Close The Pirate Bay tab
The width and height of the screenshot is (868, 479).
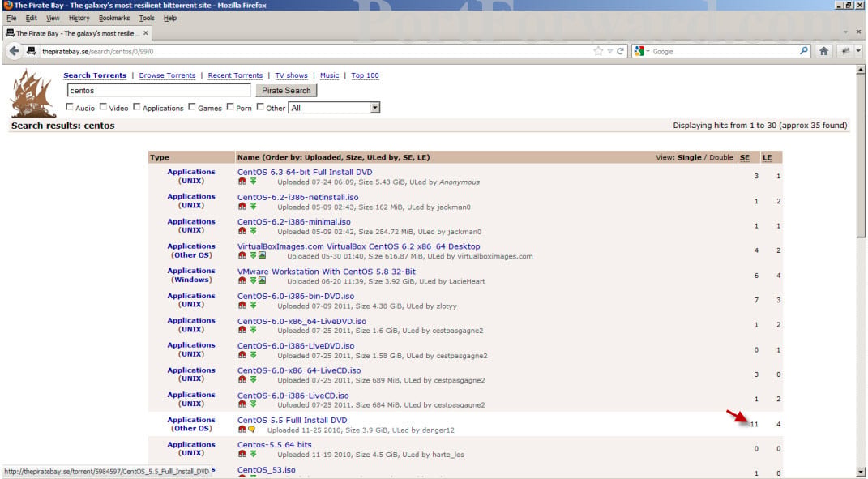point(146,33)
